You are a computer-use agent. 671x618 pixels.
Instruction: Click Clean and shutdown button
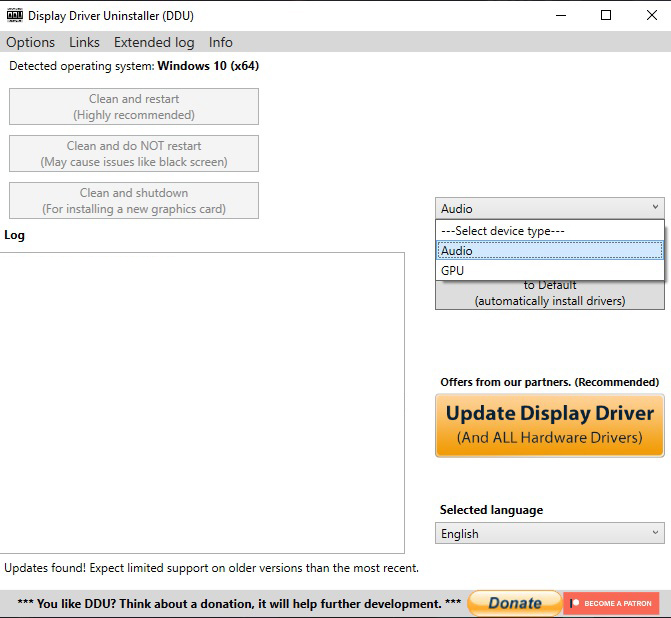coord(134,201)
